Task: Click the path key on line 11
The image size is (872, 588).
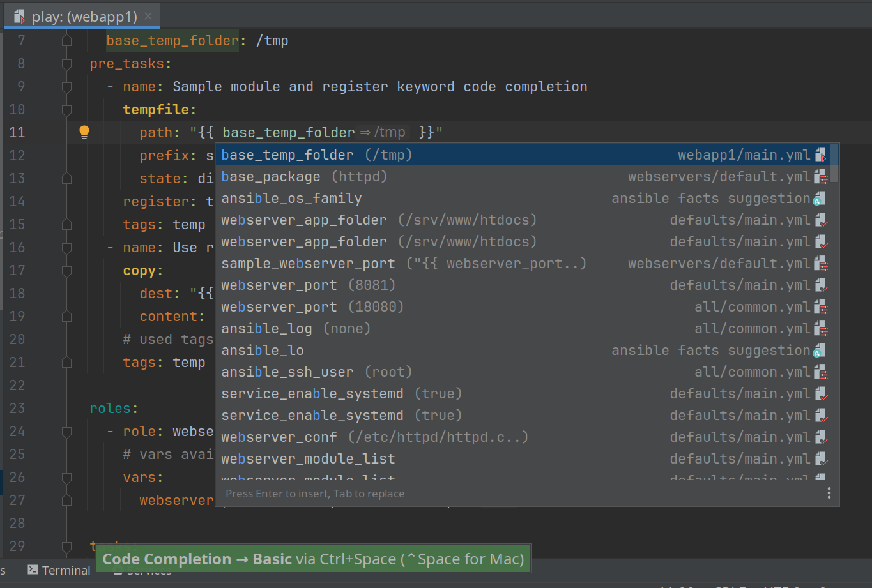Action: [x=156, y=133]
